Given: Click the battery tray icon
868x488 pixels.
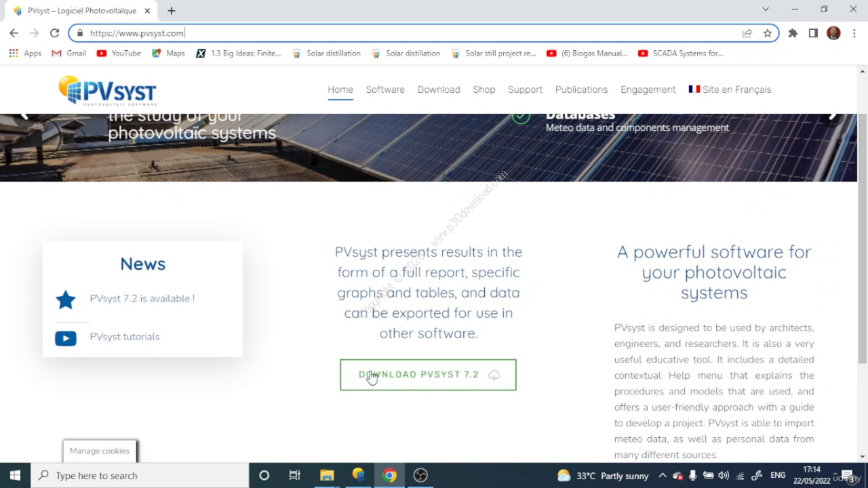Looking at the screenshot, I should pyautogui.click(x=708, y=476).
